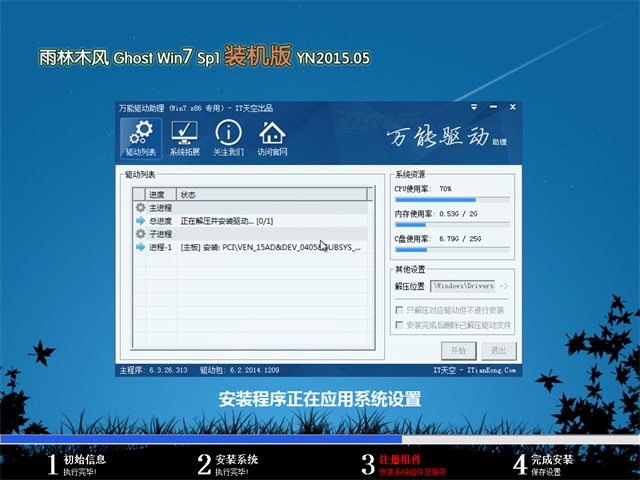640x480 pixels.
Task: Enable 只解压对应驱动但不进行安装 checkbox
Action: [x=399, y=310]
